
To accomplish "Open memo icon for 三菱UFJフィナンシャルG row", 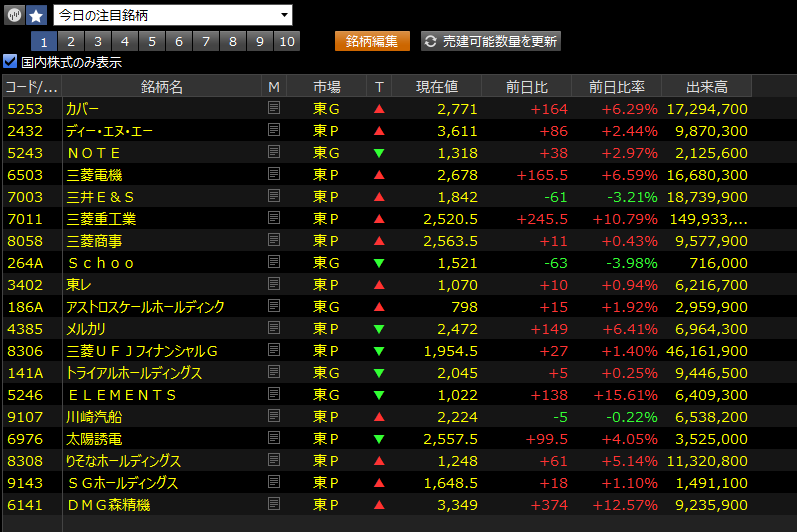I will point(273,350).
